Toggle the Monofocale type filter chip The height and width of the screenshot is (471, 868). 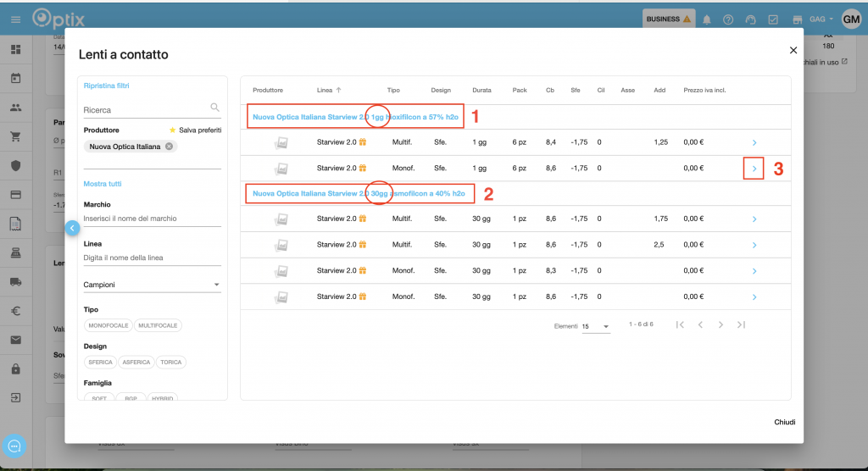[x=108, y=325]
